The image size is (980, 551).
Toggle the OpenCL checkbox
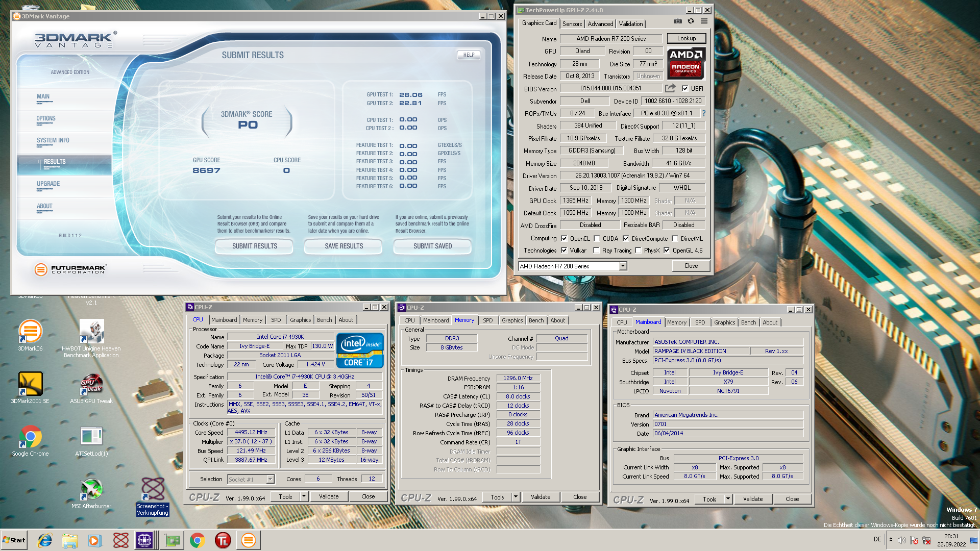pos(564,238)
